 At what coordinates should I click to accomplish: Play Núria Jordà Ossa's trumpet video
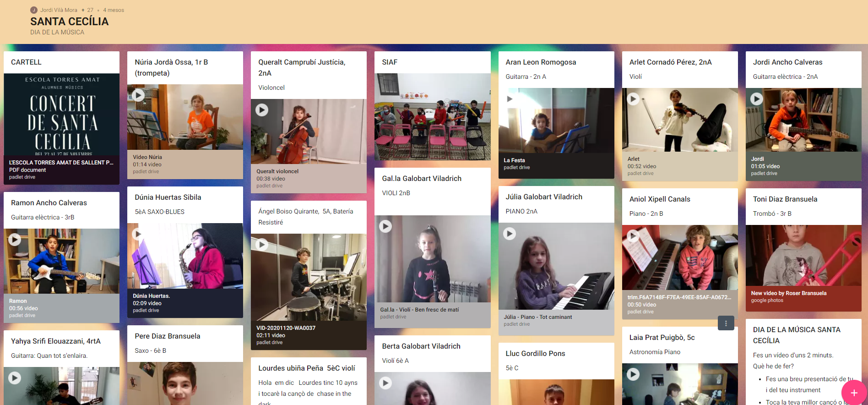[x=138, y=95]
